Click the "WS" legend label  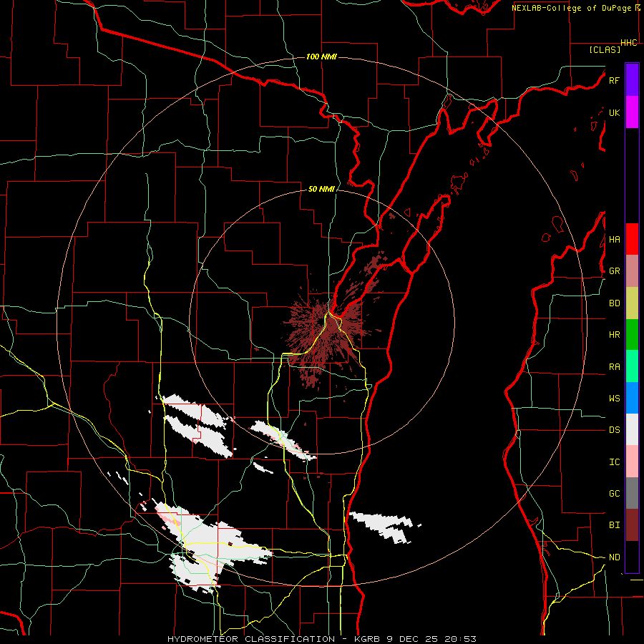[614, 399]
